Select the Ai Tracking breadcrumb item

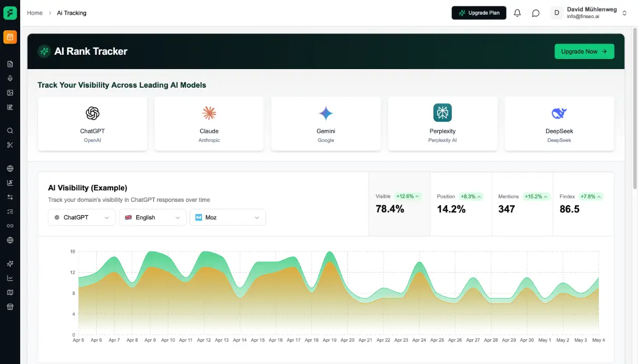[x=71, y=13]
